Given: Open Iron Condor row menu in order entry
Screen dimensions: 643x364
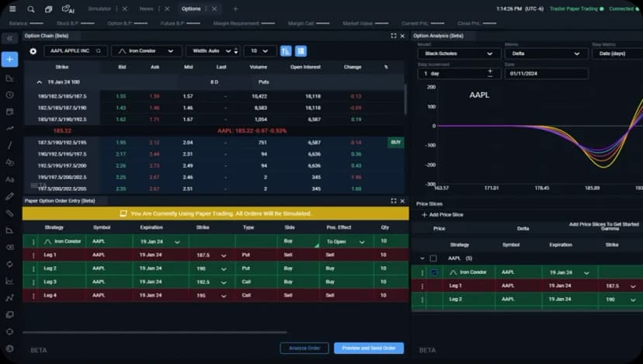Looking at the screenshot, I should 33,241.
